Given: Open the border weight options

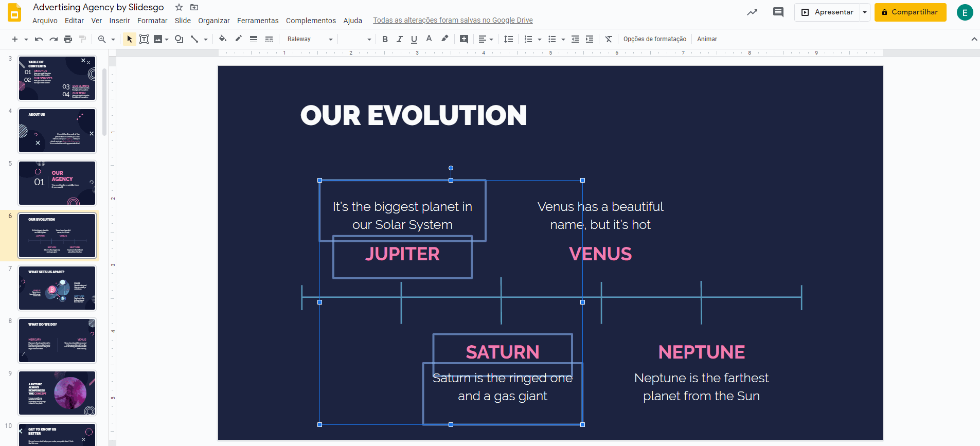Looking at the screenshot, I should tap(254, 39).
